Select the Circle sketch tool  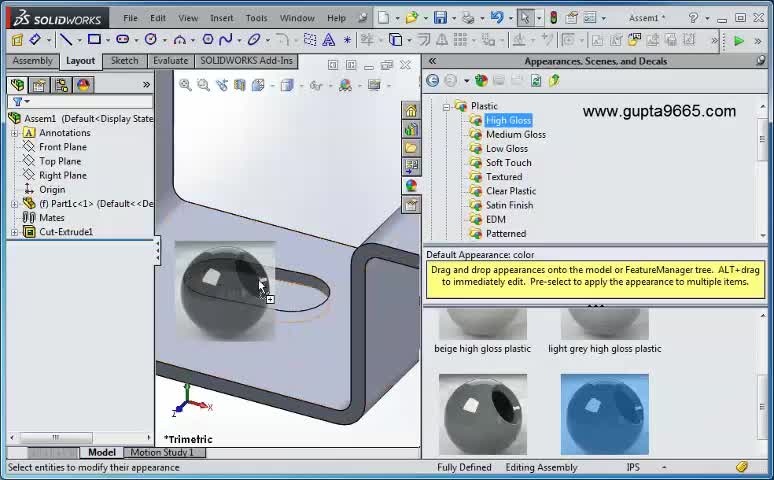(151, 40)
